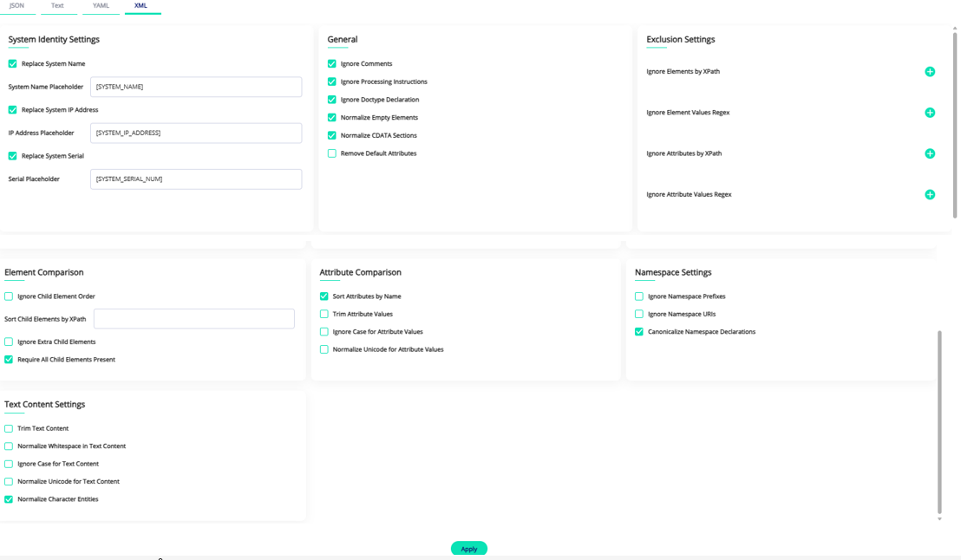Click the Serial Placeholder input field
The image size is (961, 560).
[x=196, y=179]
